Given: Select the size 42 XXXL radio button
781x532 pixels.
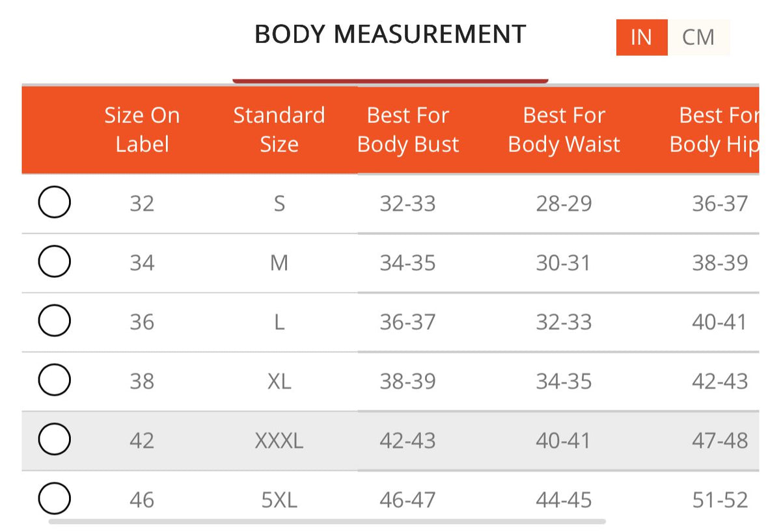Looking at the screenshot, I should [55, 440].
